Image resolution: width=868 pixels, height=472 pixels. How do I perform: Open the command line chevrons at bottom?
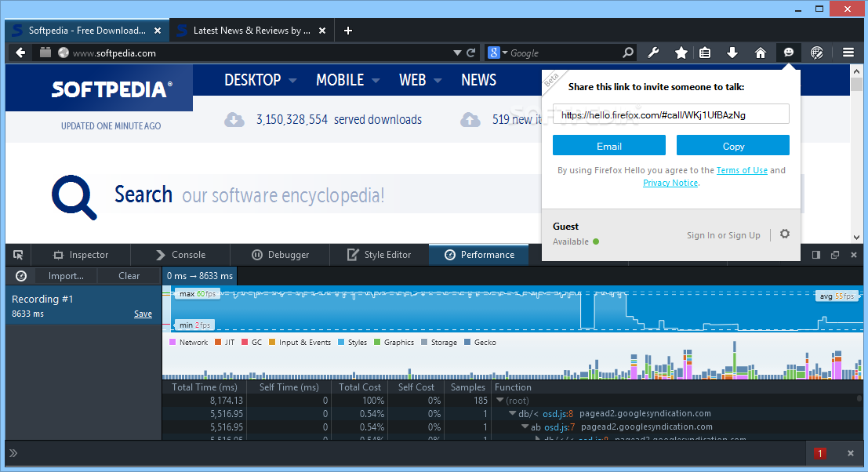tap(13, 453)
